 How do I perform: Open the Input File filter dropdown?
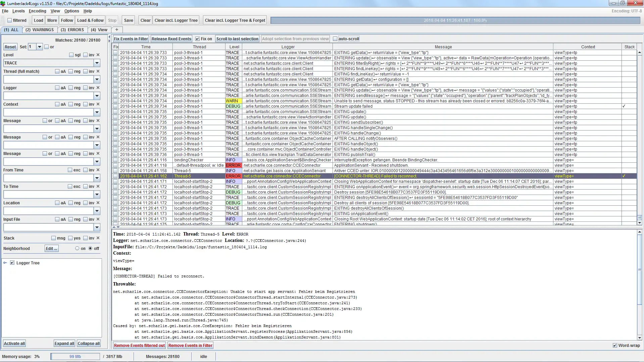[x=97, y=227]
